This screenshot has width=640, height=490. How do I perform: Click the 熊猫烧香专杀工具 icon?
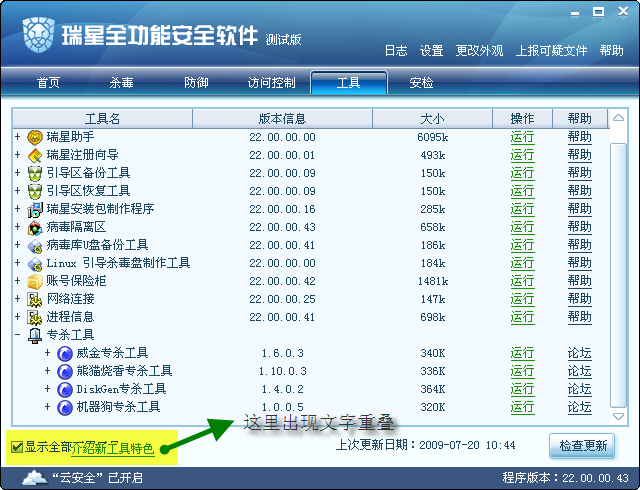(x=64, y=371)
